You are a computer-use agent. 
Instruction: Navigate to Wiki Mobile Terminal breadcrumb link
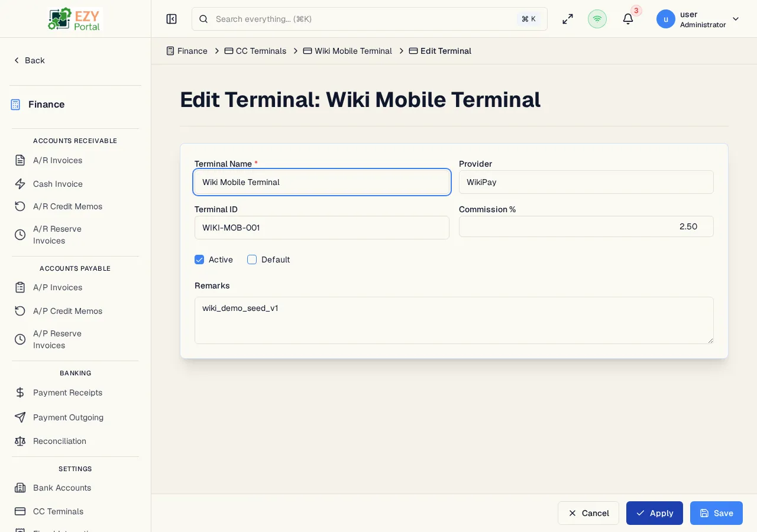353,51
